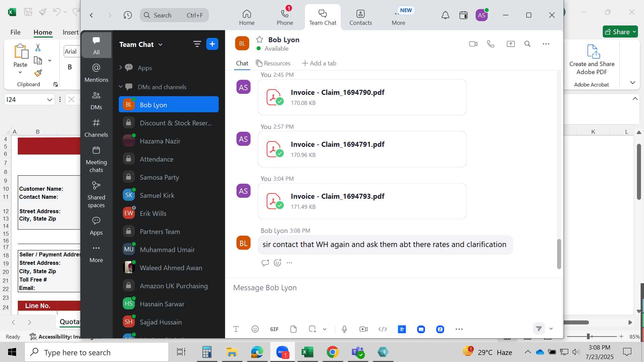Start an audio call with Bob Lyon
Screen dimensions: 644x362
pyautogui.click(x=491, y=44)
